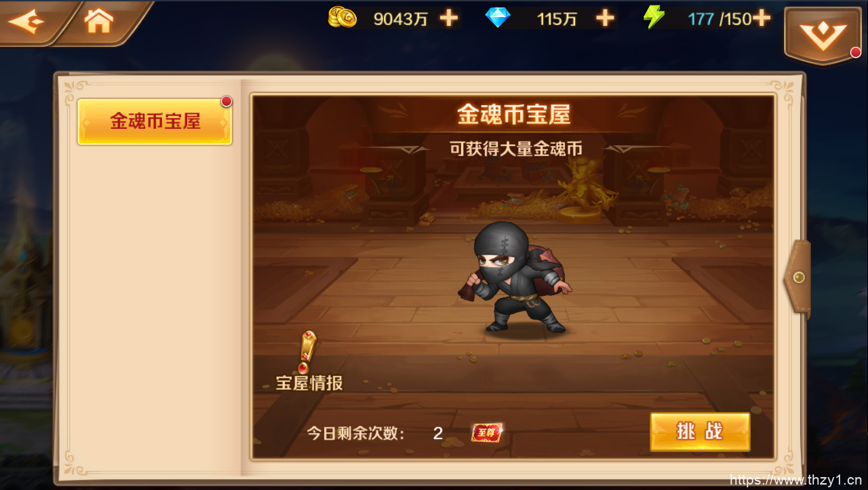Add diamonds with the plus button
This screenshot has height=490, width=868.
pyautogui.click(x=605, y=18)
